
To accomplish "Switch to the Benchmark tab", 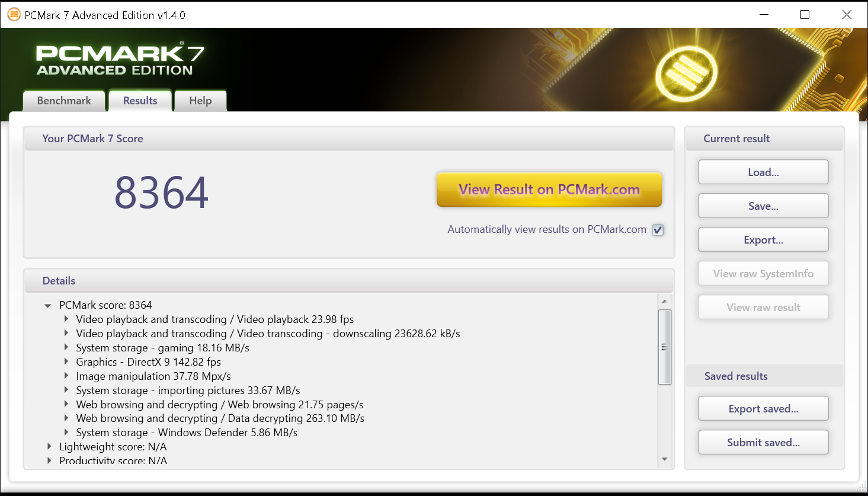I will coord(64,101).
